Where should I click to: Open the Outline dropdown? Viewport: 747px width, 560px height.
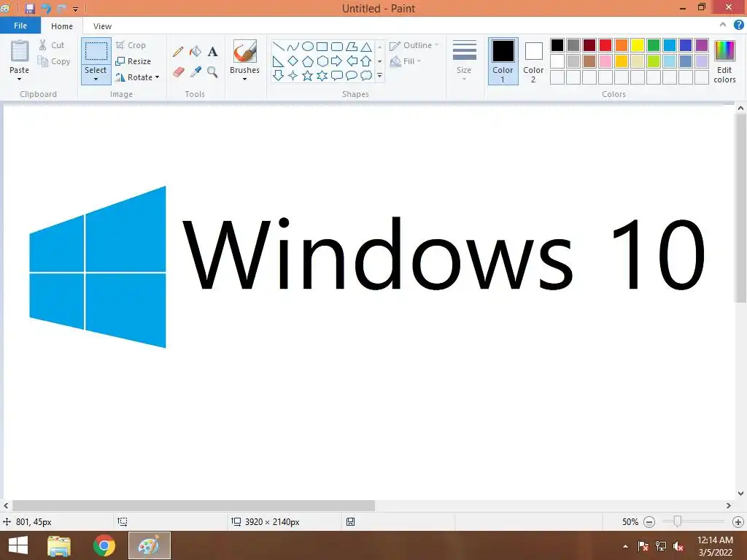(x=414, y=45)
